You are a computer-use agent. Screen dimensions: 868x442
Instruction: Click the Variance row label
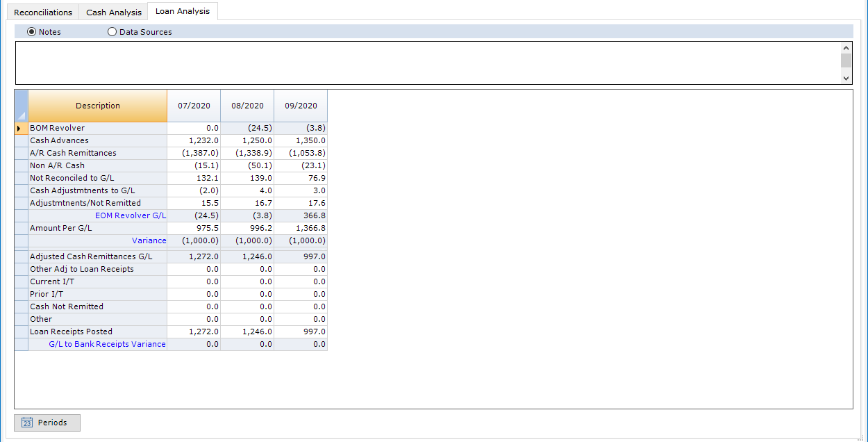149,240
